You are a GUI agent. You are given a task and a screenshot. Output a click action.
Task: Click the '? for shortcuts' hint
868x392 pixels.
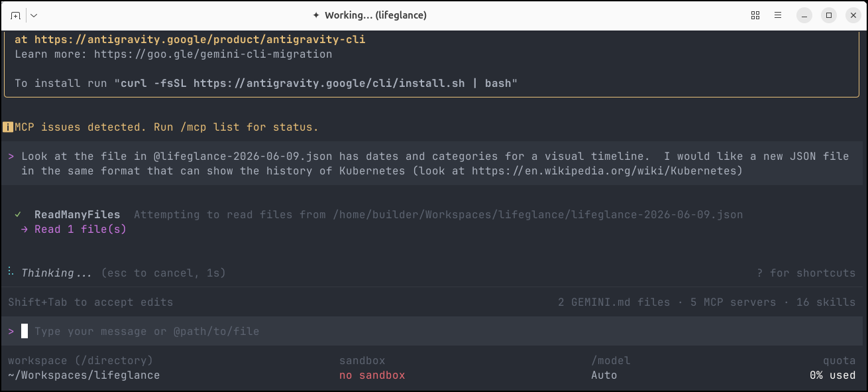(806, 273)
